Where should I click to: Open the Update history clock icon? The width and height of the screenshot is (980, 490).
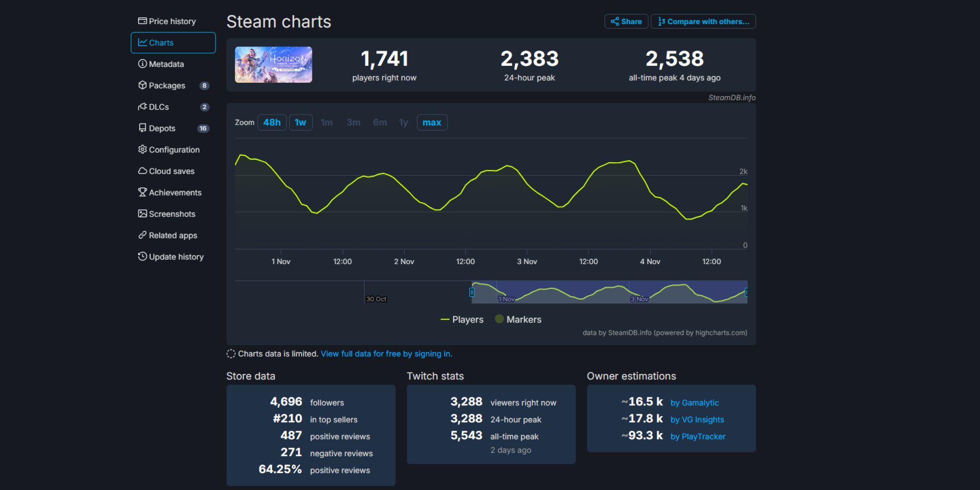click(143, 256)
